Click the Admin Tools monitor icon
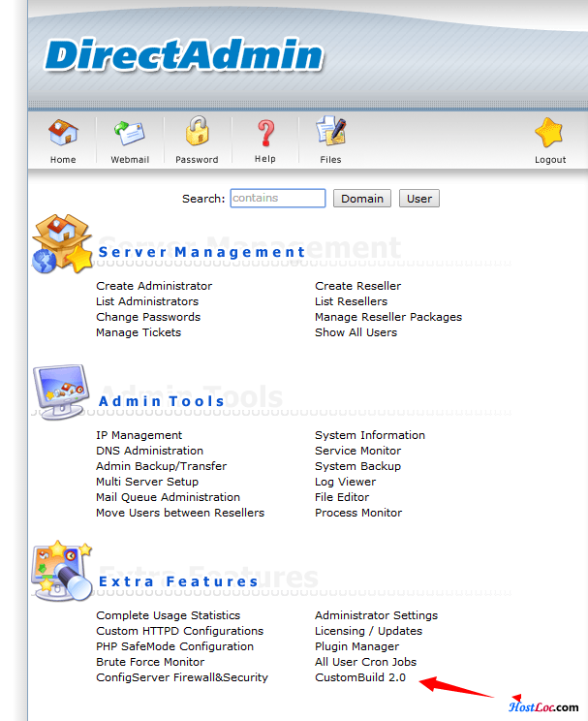This screenshot has width=588, height=721. 61,392
